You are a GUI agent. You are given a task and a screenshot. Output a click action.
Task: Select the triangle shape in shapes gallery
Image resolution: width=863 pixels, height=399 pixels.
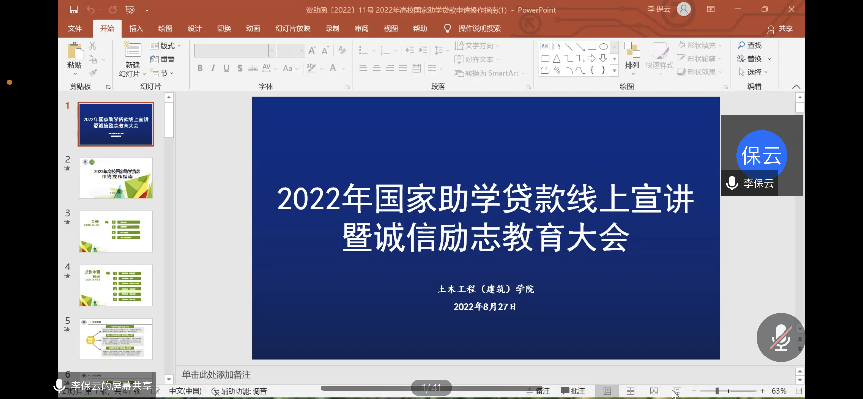tap(556, 58)
